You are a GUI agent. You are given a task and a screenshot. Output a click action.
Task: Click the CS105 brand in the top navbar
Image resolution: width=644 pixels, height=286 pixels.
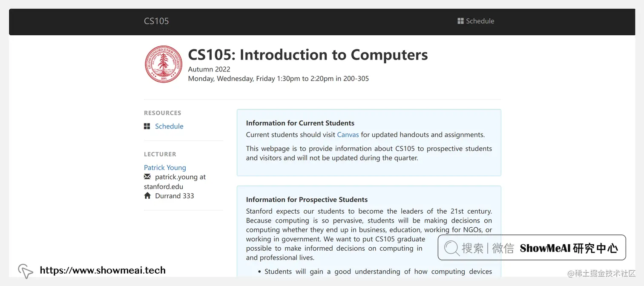156,20
